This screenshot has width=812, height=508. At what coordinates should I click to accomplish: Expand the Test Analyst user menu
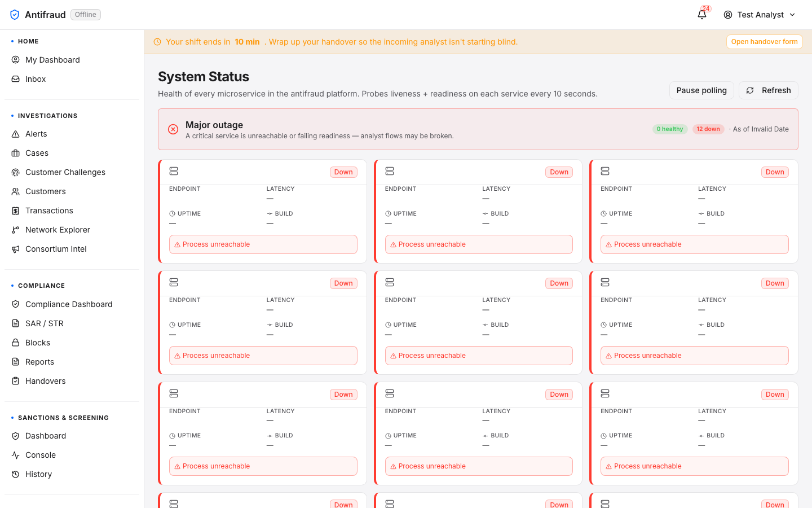[x=760, y=15]
